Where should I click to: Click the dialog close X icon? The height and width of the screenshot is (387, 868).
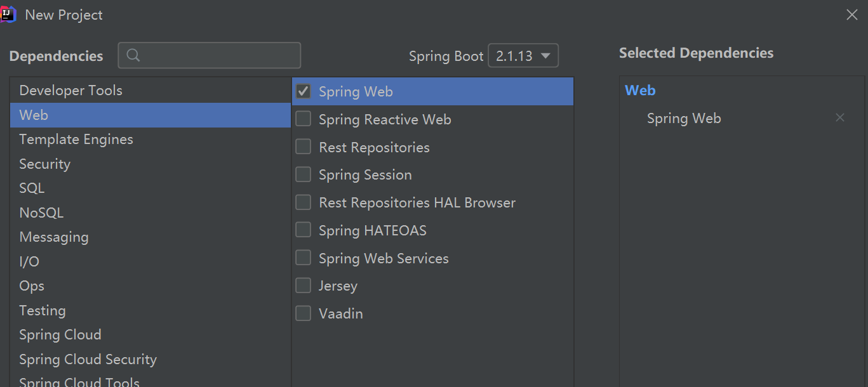851,14
